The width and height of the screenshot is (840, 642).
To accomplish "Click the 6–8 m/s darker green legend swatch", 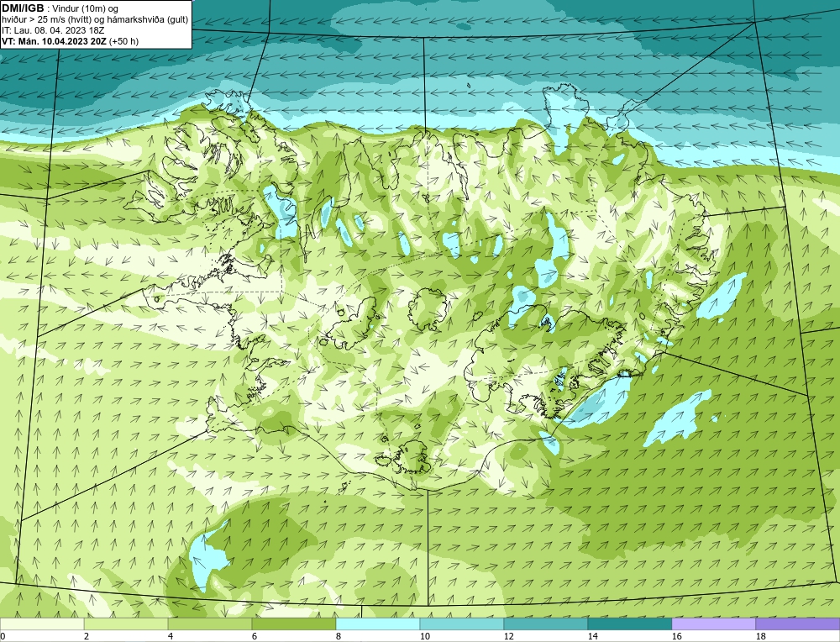I will [x=294, y=624].
